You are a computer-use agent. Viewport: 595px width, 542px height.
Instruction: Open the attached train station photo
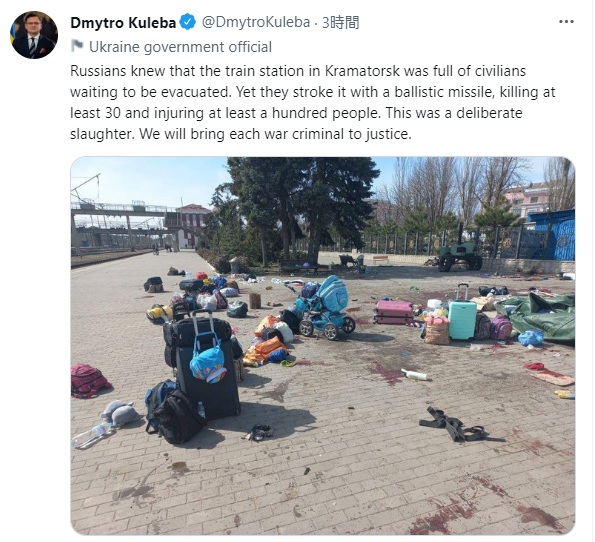tap(323, 345)
